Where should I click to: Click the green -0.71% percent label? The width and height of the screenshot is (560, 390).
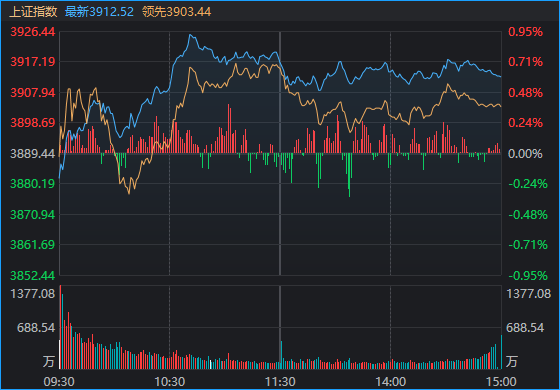coord(528,245)
